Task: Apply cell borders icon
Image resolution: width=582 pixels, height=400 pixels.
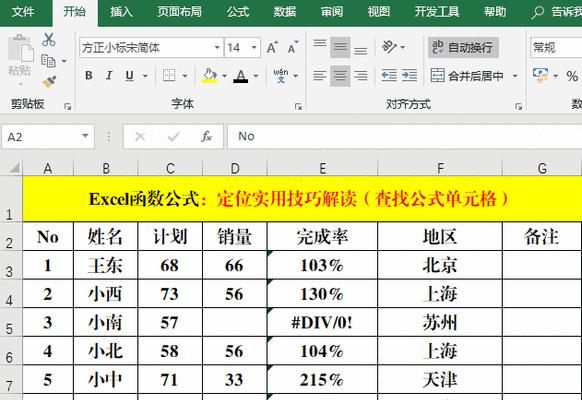Action: coord(169,75)
